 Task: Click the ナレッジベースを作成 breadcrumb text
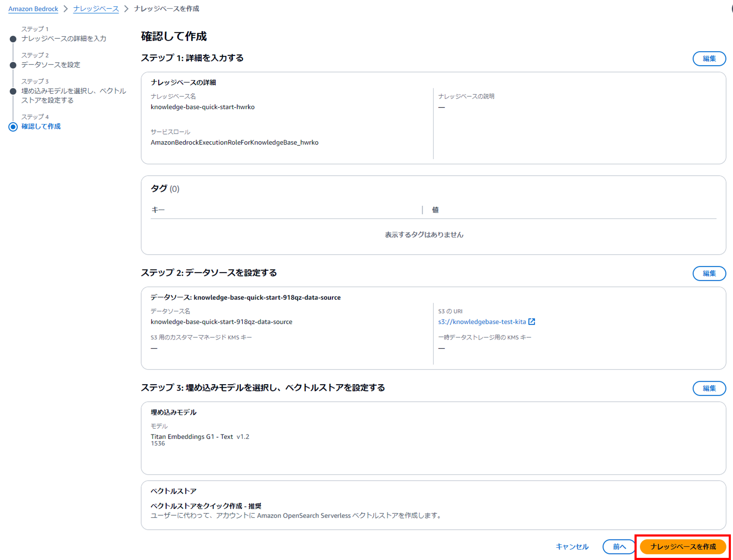tap(166, 9)
